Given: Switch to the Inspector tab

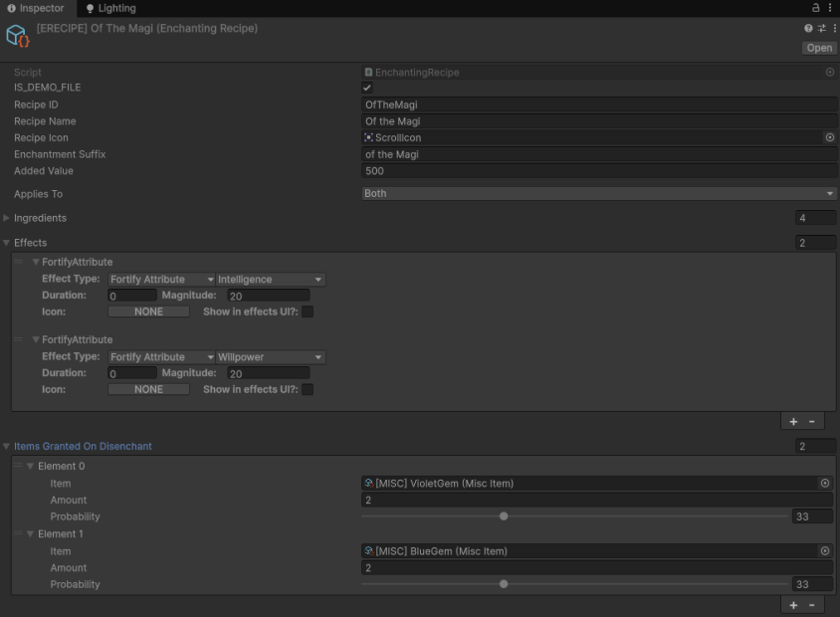Looking at the screenshot, I should (36, 8).
